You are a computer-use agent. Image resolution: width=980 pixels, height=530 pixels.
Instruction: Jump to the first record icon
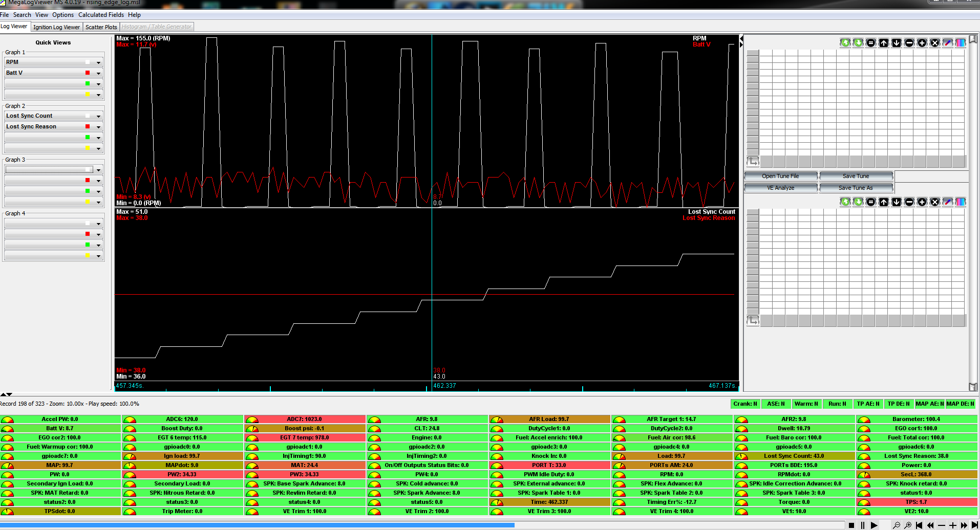pos(919,525)
